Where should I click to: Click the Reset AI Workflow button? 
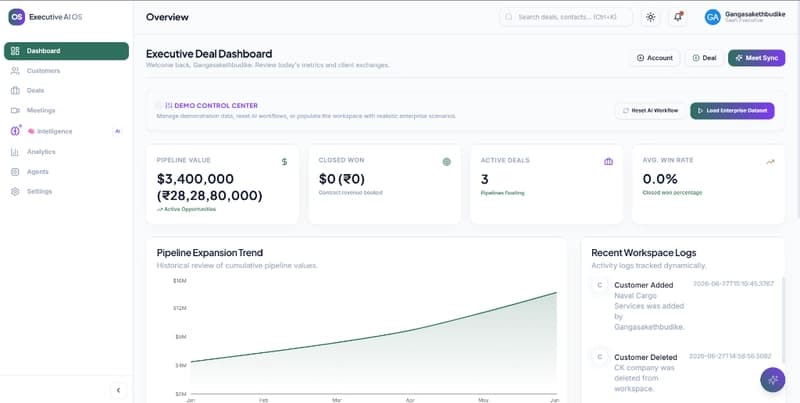click(x=651, y=111)
